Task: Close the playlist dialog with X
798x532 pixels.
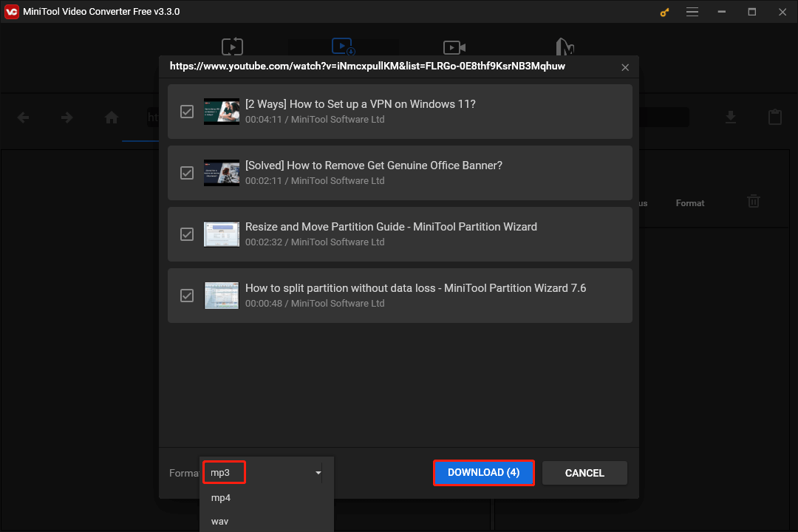Action: [x=625, y=67]
